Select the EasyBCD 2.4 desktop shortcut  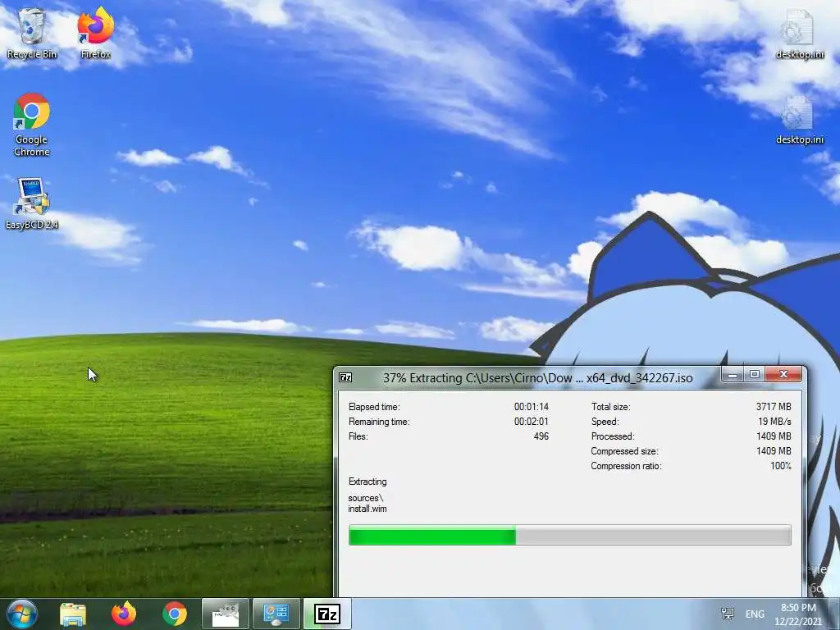[x=32, y=204]
